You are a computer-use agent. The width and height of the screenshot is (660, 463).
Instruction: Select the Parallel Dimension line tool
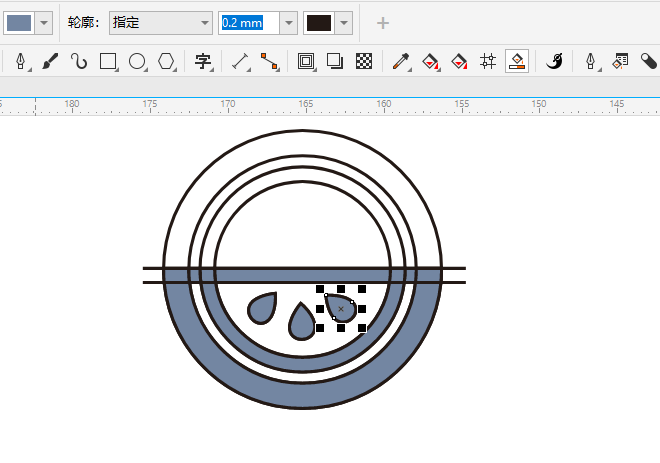(x=240, y=62)
